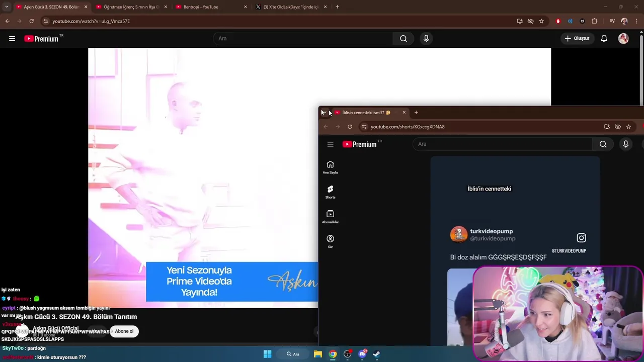Go back in the main Chrome window
The image size is (644, 362).
click(x=7, y=21)
